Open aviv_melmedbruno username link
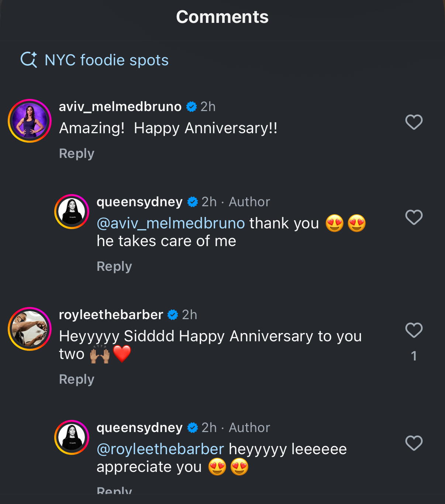 coord(120,107)
